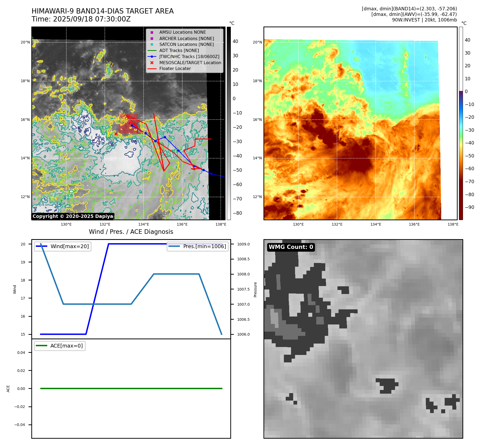Click the magenta square beside ARCHER Locations

pyautogui.click(x=152, y=38)
